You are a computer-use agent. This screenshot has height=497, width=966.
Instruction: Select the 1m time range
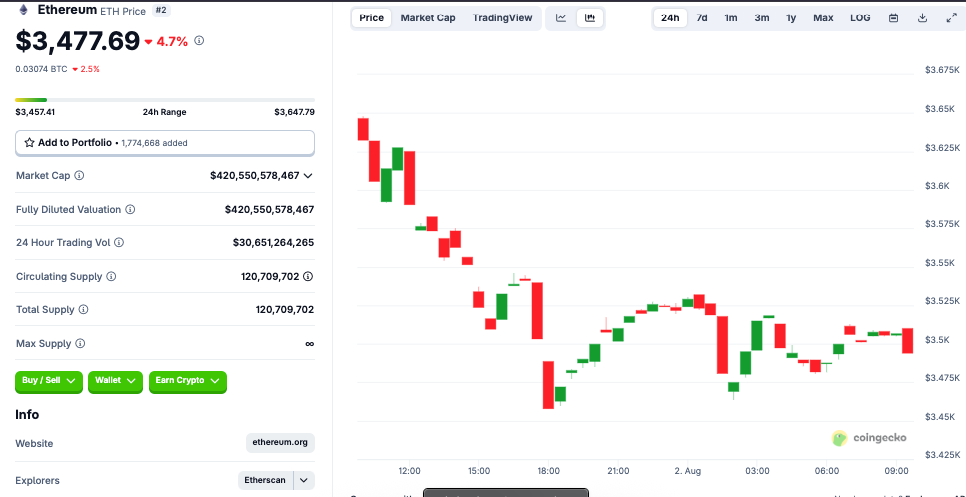[x=731, y=18]
